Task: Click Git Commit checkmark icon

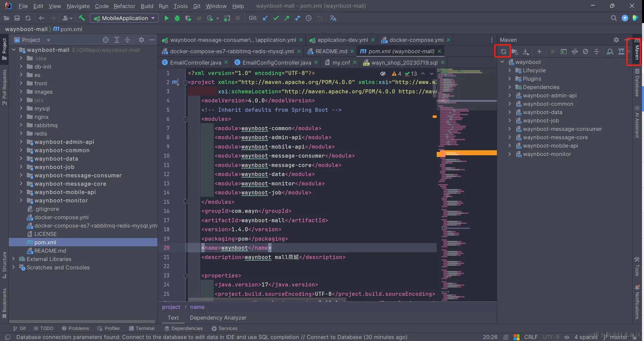Action: click(x=276, y=18)
